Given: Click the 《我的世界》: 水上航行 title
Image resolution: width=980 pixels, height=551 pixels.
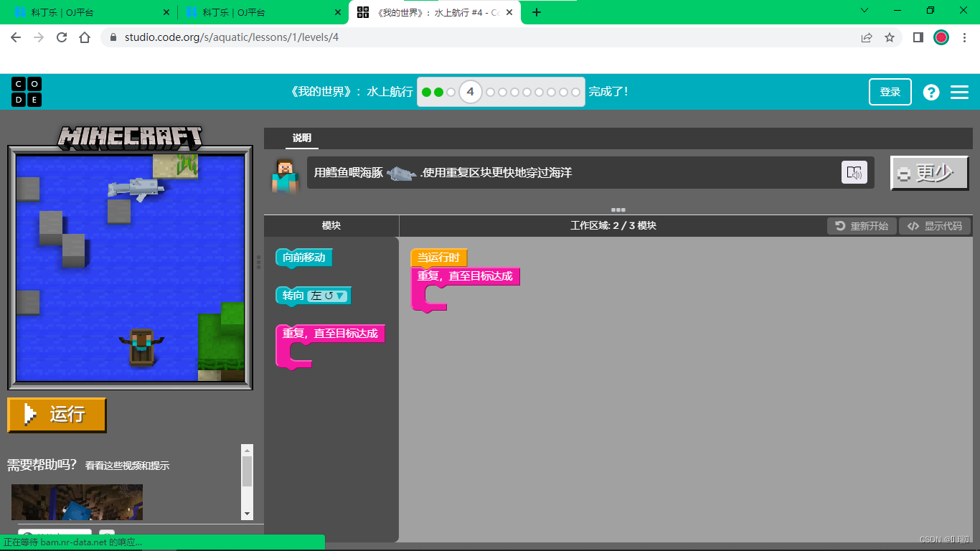Looking at the screenshot, I should pyautogui.click(x=352, y=92).
